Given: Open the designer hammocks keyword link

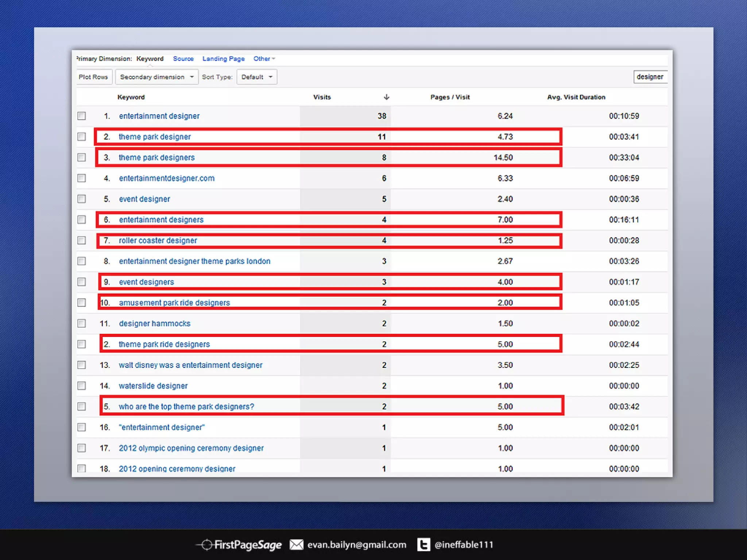Looking at the screenshot, I should coord(155,324).
